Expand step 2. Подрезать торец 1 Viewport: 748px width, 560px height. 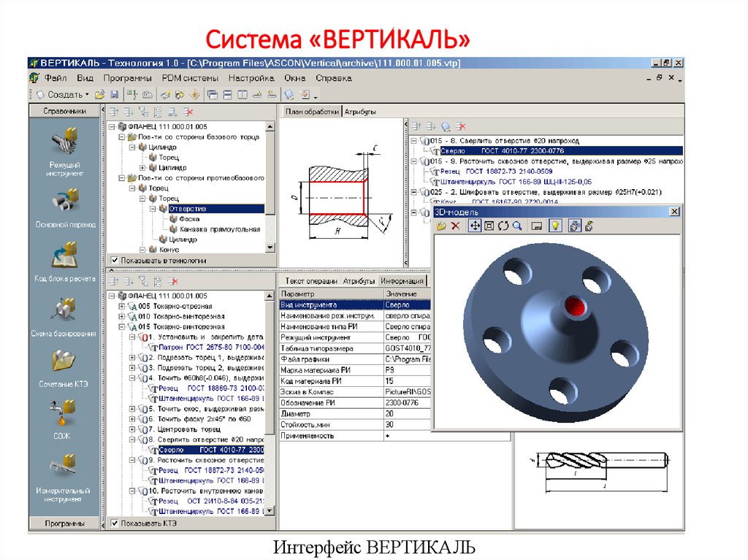132,357
